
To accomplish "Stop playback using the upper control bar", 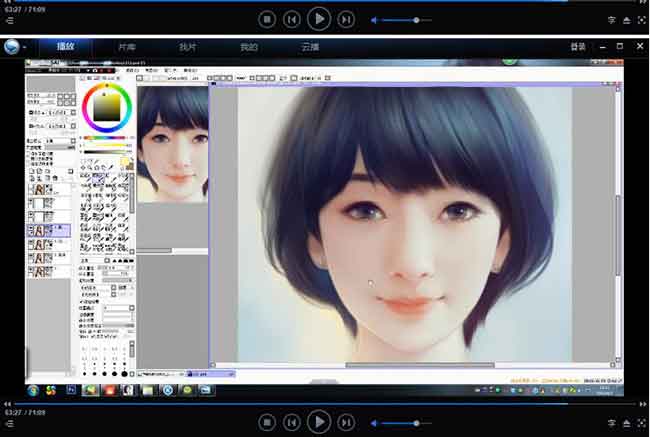I will tap(267, 19).
